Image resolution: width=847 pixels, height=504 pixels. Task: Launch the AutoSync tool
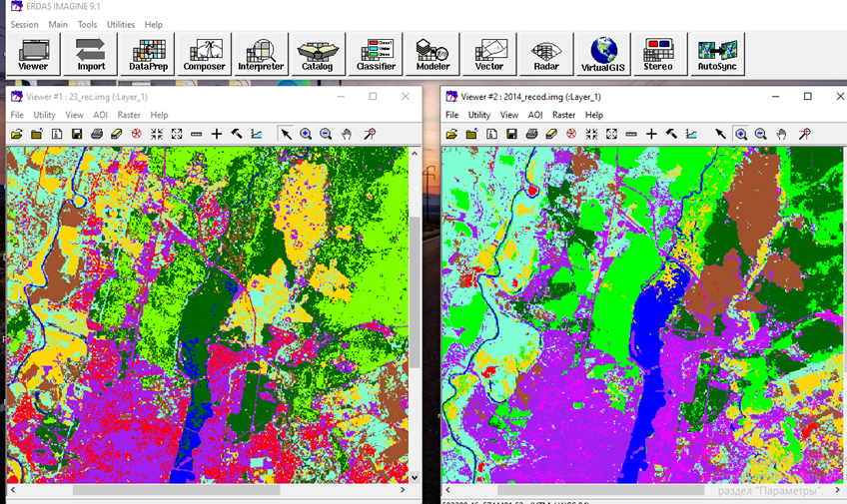[717, 54]
